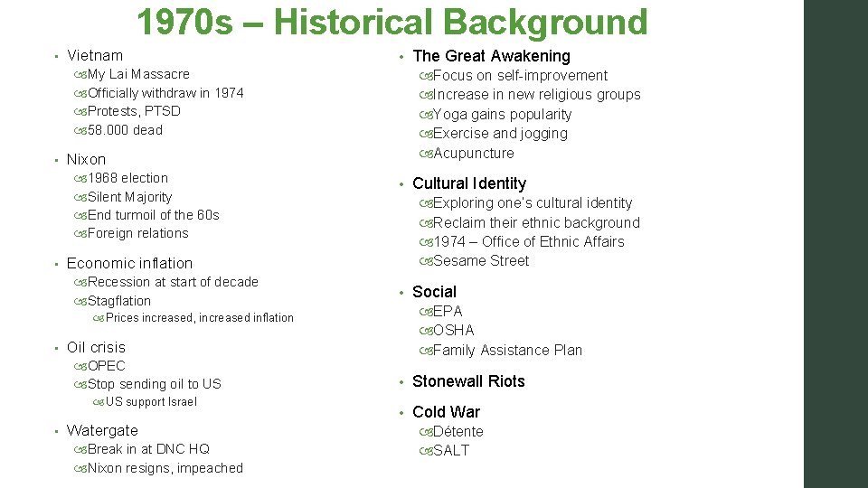
Task: Click the "Sesame Street" bullet
Action: [480, 260]
